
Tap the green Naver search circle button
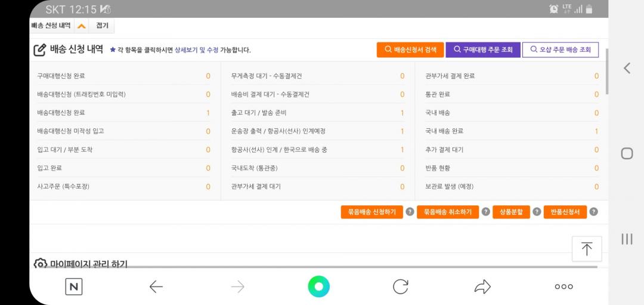(x=318, y=286)
